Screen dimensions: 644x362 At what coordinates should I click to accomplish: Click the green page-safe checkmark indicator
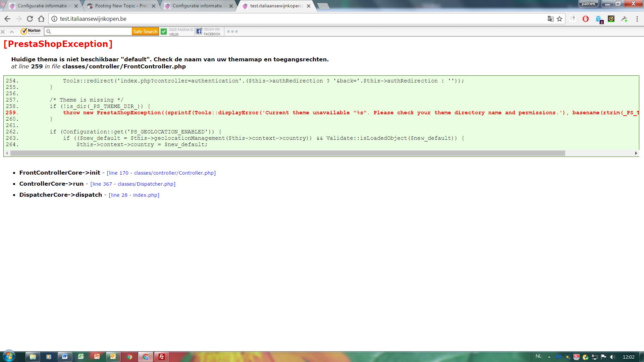[x=164, y=32]
